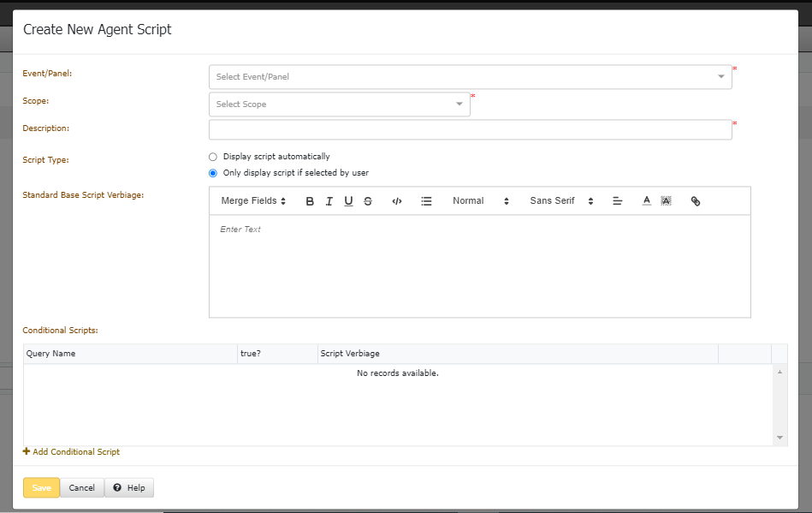Toggle bold formatting in the script editor
The height and width of the screenshot is (513, 812).
pyautogui.click(x=310, y=201)
